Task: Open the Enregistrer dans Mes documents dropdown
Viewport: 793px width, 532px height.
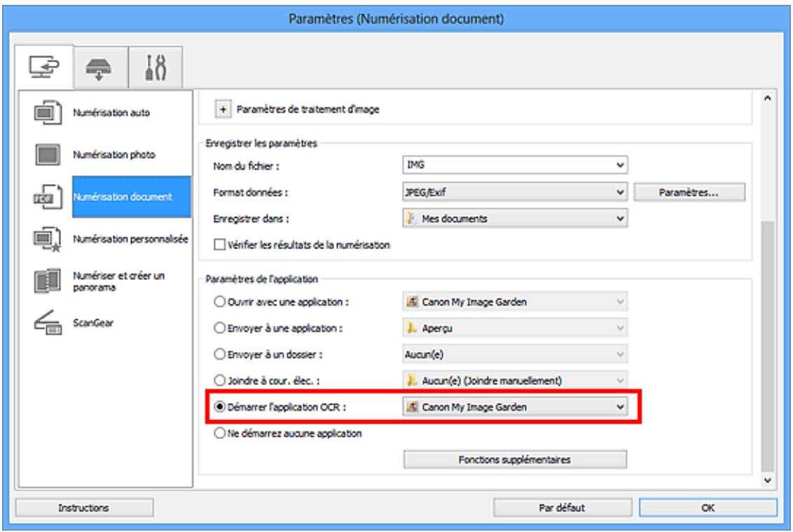Action: 515,218
